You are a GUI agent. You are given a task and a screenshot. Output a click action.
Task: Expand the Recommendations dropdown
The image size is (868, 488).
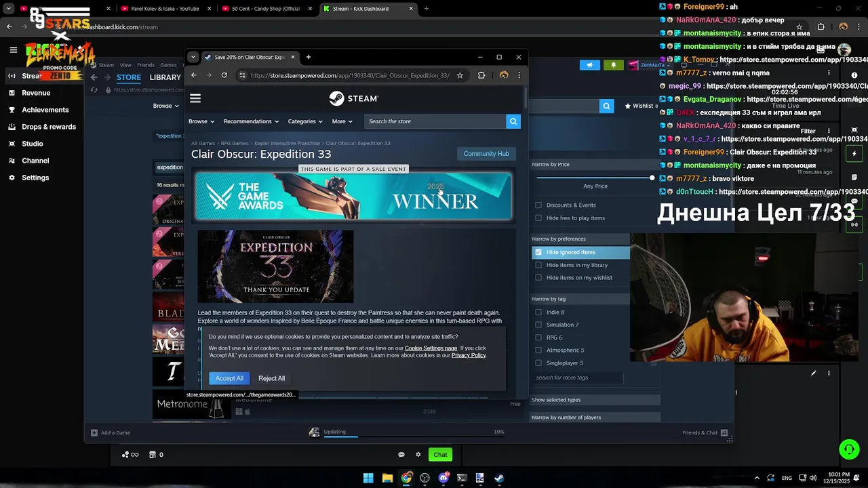[x=251, y=121]
